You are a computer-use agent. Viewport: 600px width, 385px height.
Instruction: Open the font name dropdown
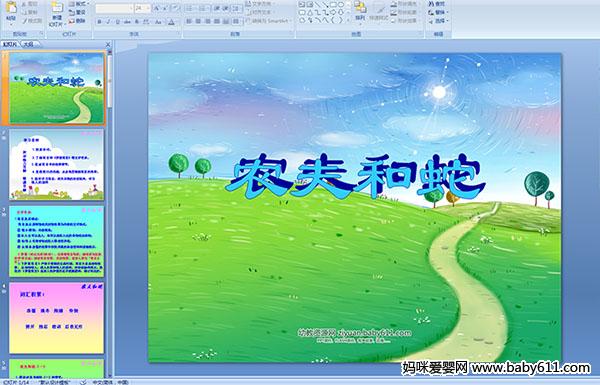[131, 8]
